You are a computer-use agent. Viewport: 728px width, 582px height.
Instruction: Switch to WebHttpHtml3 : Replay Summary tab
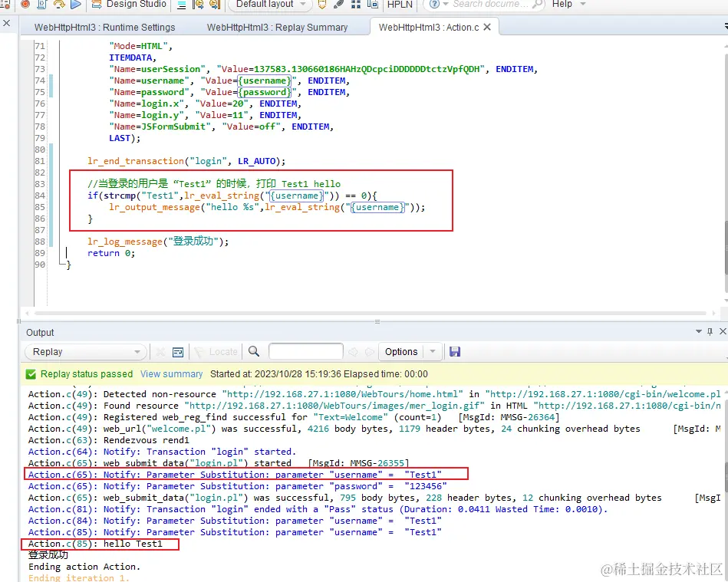tap(277, 28)
